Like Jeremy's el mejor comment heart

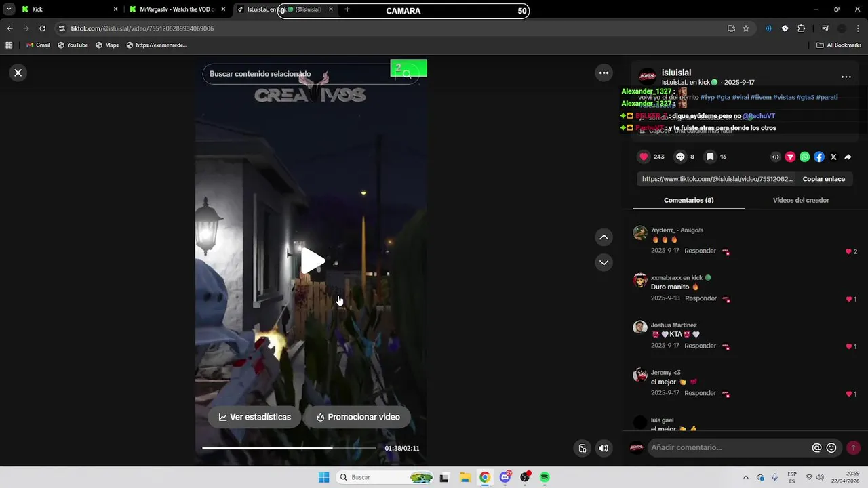click(x=849, y=394)
